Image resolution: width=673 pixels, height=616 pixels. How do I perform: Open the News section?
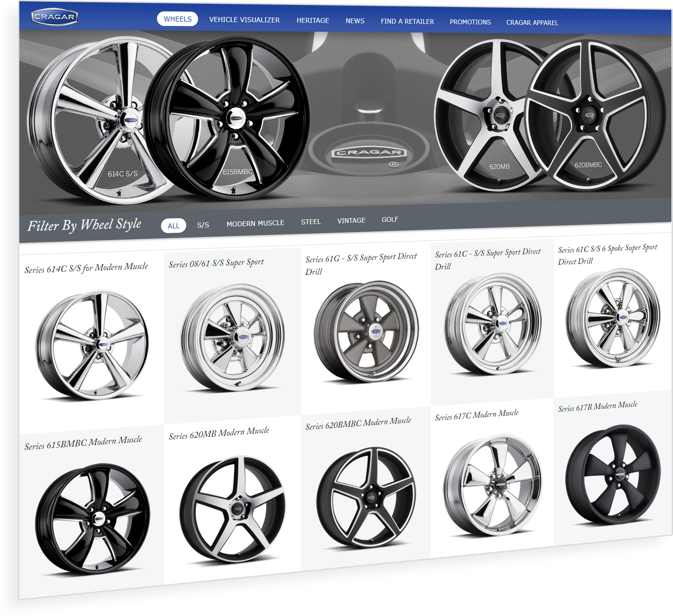[x=355, y=21]
